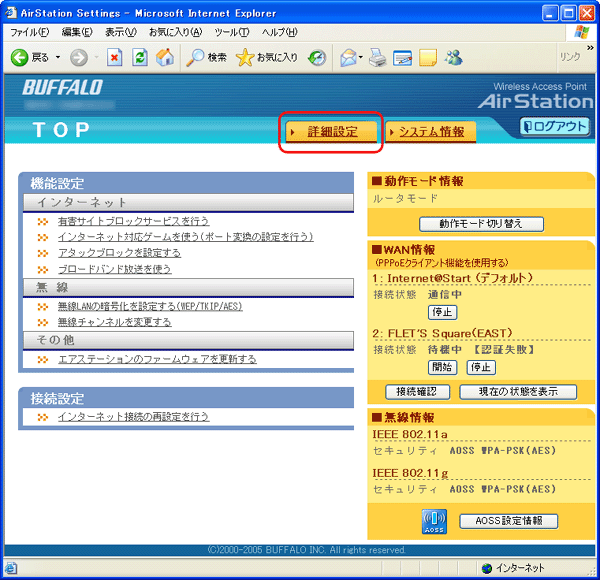Click the arrow bullet beside ブロードバンド放送を使う
This screenshot has width=600, height=580.
coord(43,270)
